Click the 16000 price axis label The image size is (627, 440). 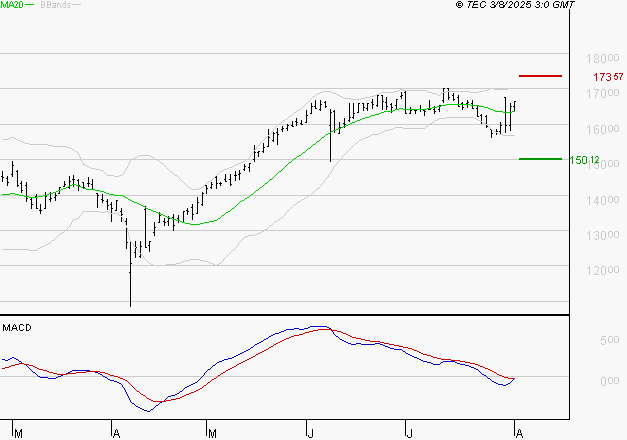point(603,129)
